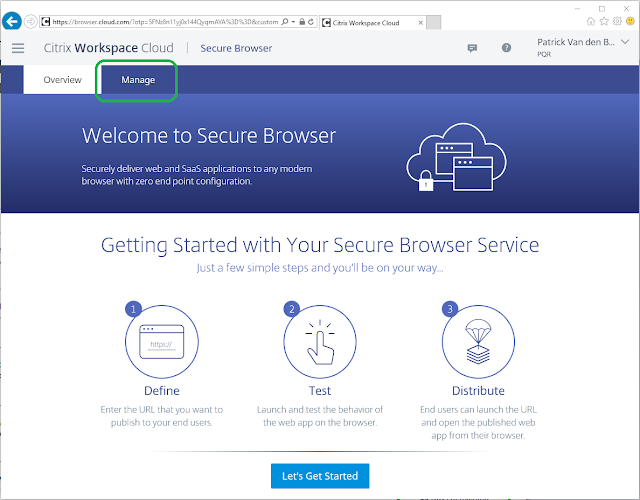Click the Citrix Workspace Cloud logo text
This screenshot has width=640, height=500.
tap(109, 48)
